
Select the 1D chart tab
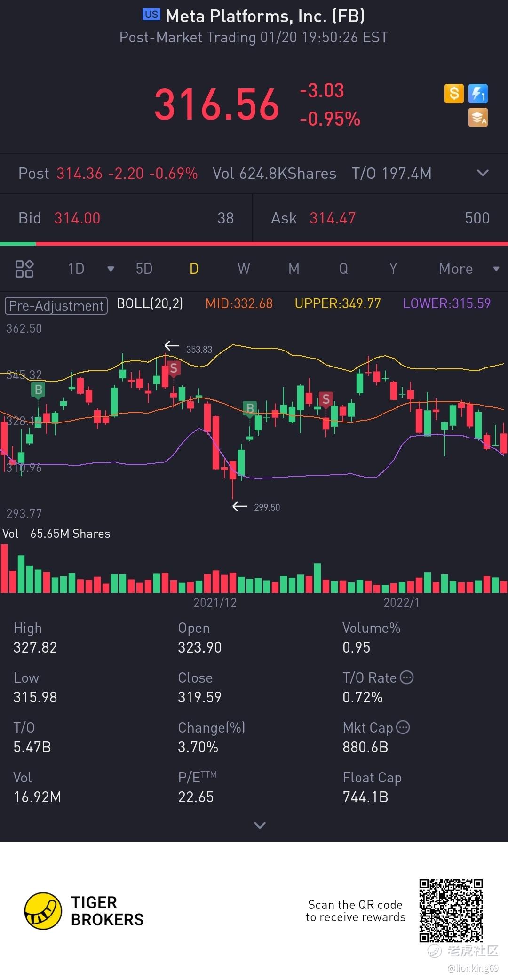point(76,269)
